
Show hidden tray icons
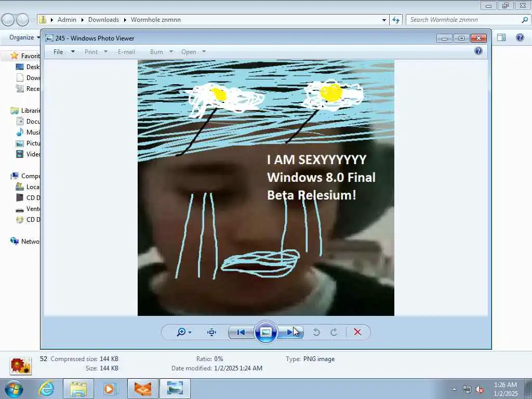(454, 389)
